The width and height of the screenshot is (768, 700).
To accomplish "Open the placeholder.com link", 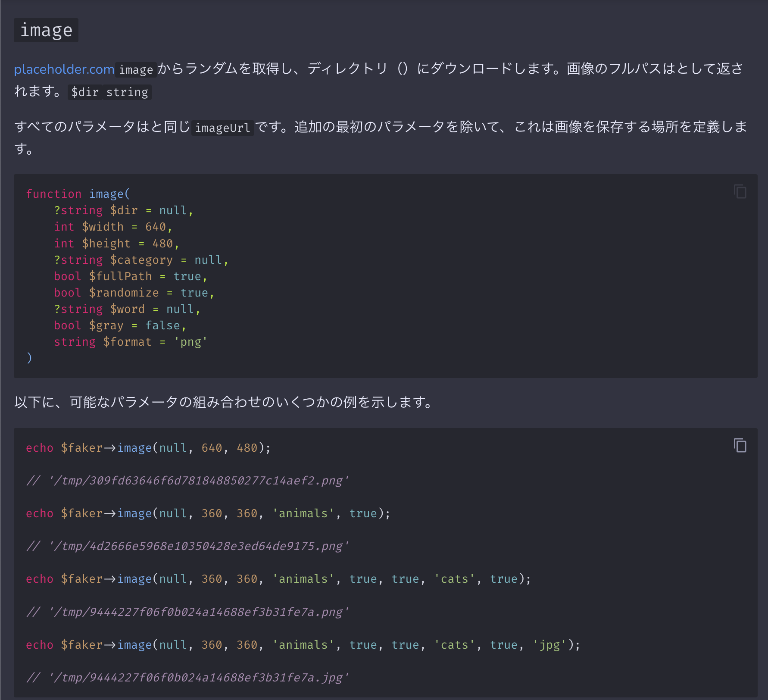I will coord(64,69).
